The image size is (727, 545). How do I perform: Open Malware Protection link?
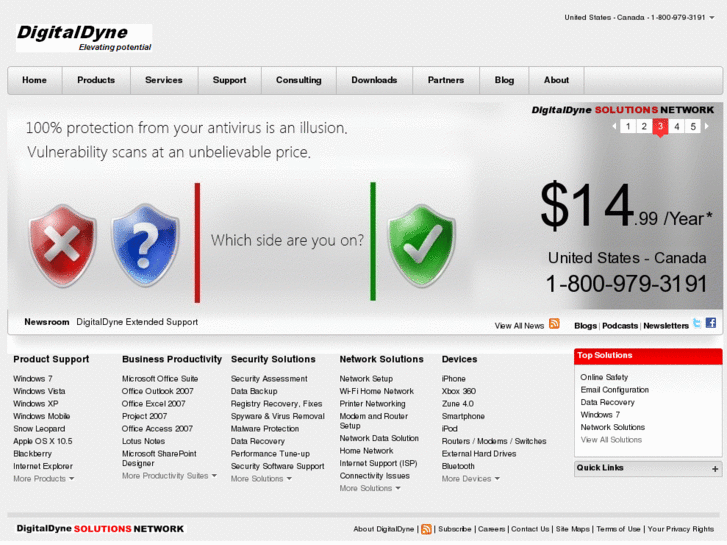coord(265,429)
